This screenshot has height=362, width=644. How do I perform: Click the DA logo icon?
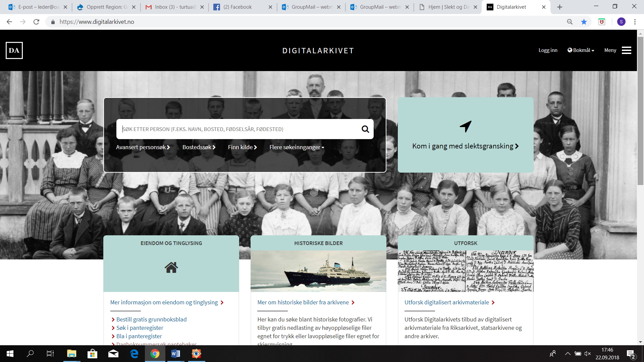14,50
